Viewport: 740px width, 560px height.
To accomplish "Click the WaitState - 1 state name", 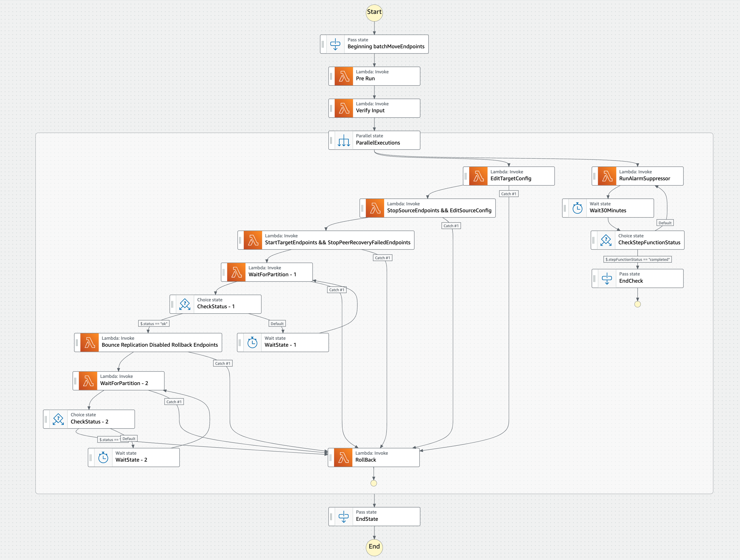I will tap(280, 345).
